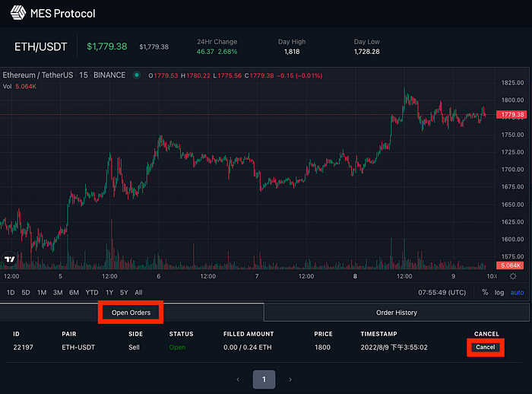Click the order price 1800 cell

322,348
